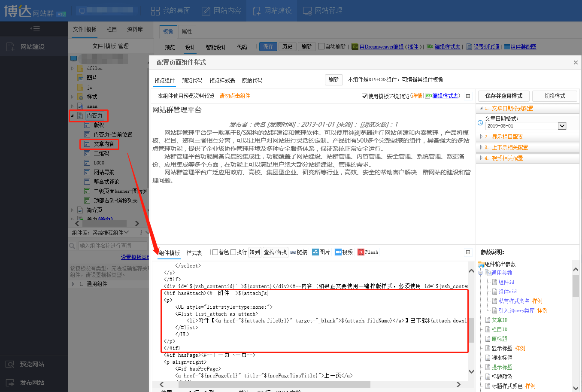Expand the 视频相关配置 section

tap(507, 158)
